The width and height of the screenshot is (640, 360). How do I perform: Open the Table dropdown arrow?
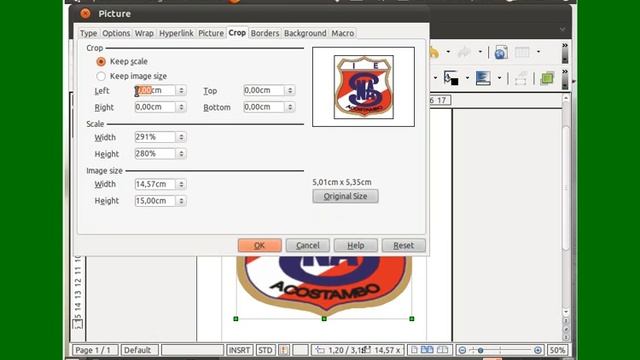point(538,52)
